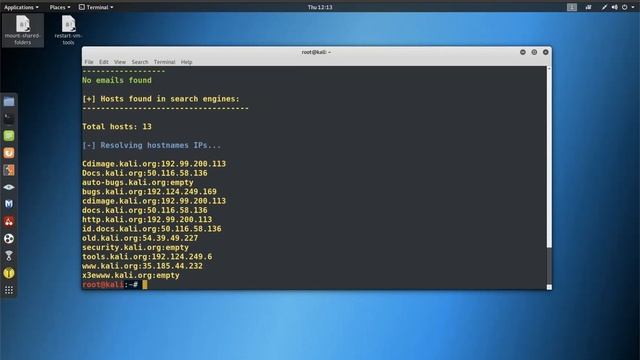Click the 'No emails found' line

117,80
